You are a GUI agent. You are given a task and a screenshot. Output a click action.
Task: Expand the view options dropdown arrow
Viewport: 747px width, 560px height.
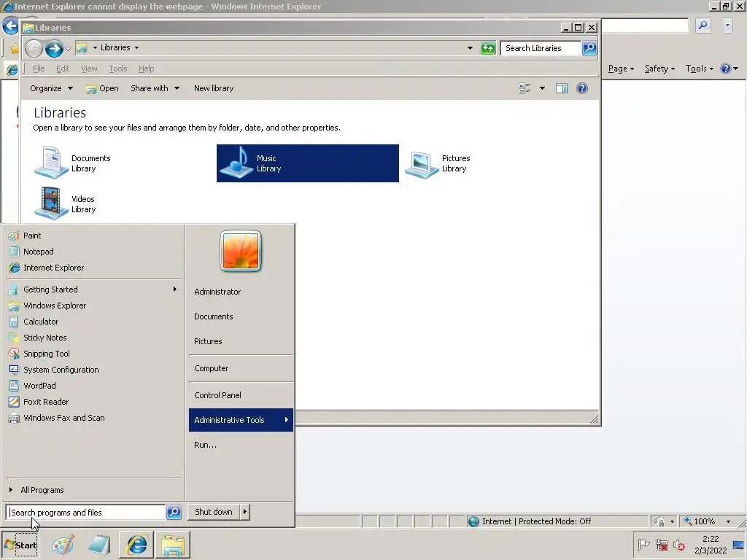[542, 88]
